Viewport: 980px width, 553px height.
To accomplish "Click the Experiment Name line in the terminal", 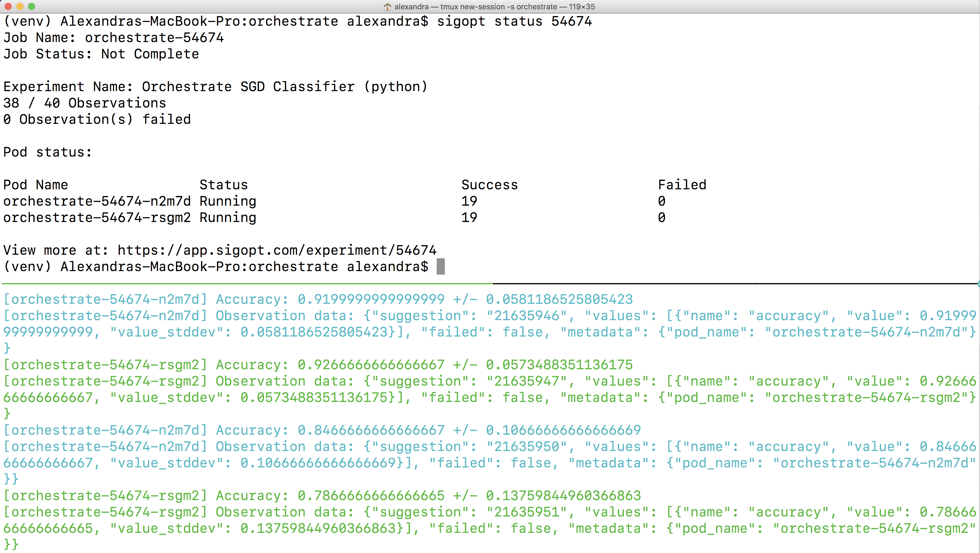I will pyautogui.click(x=215, y=87).
